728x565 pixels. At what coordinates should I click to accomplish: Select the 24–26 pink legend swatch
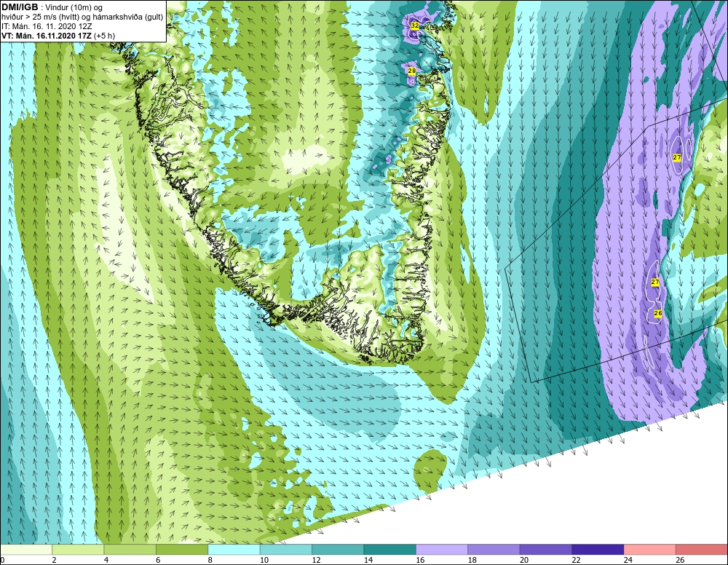(x=650, y=550)
